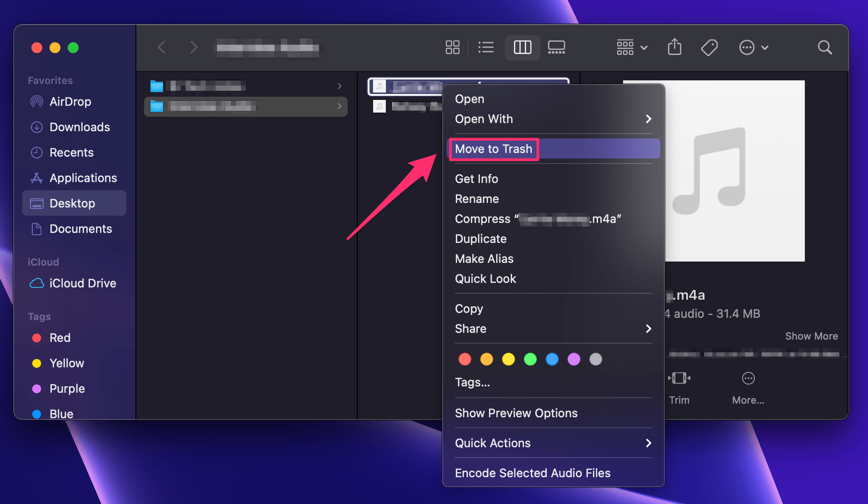Switch to gallery view in the toolbar
The width and height of the screenshot is (868, 504).
556,47
